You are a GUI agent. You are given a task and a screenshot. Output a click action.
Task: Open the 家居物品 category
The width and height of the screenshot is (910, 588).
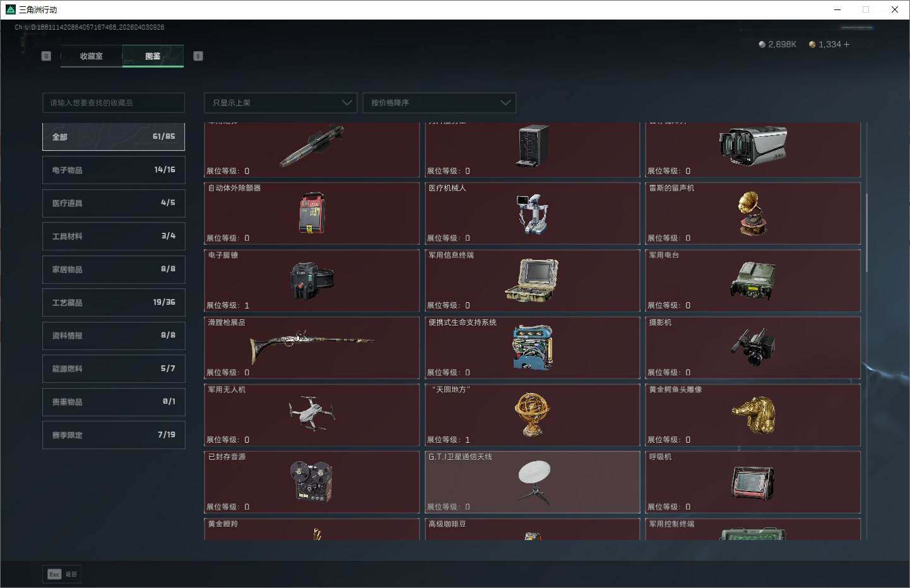[x=114, y=269]
